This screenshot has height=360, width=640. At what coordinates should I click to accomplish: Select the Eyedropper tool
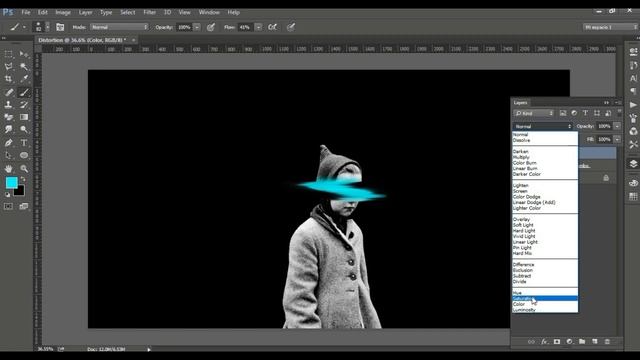[x=24, y=79]
